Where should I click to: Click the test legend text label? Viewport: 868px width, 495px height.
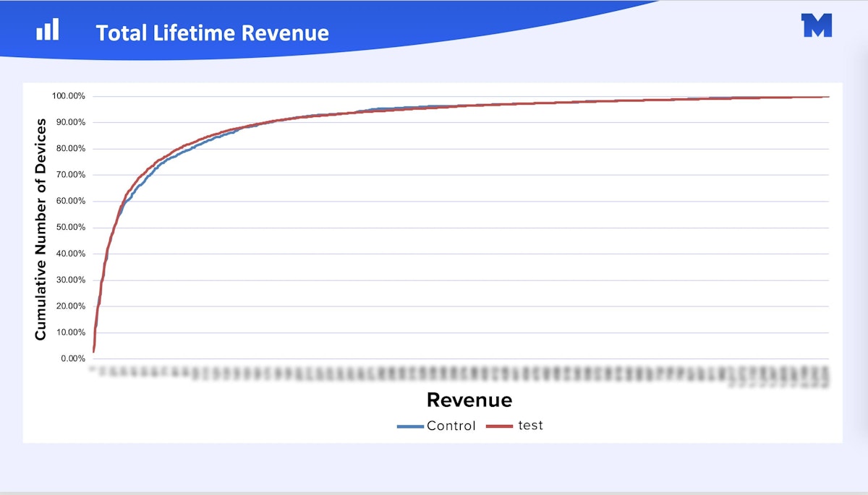point(530,426)
